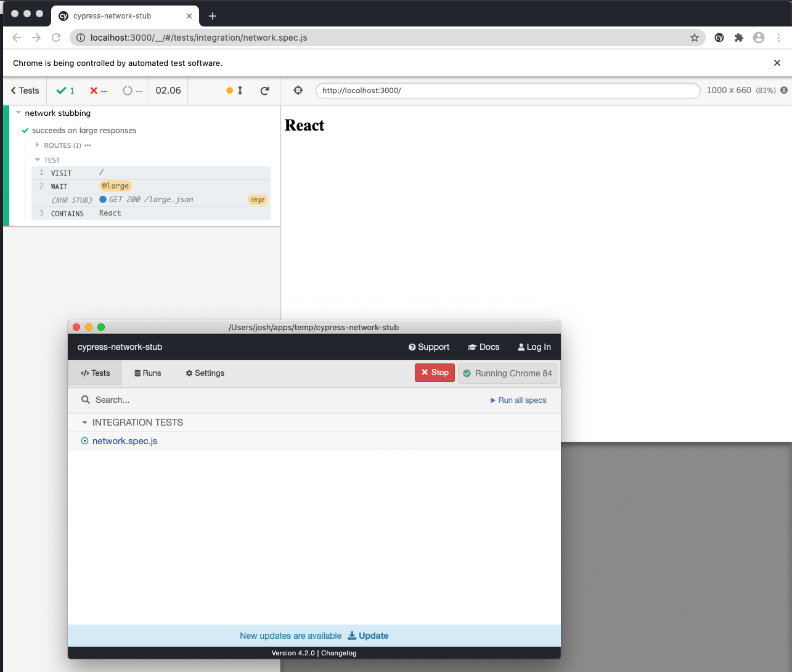Select the 'succeeds on large responses' test
Viewport: 792px width, 672px height.
point(84,131)
